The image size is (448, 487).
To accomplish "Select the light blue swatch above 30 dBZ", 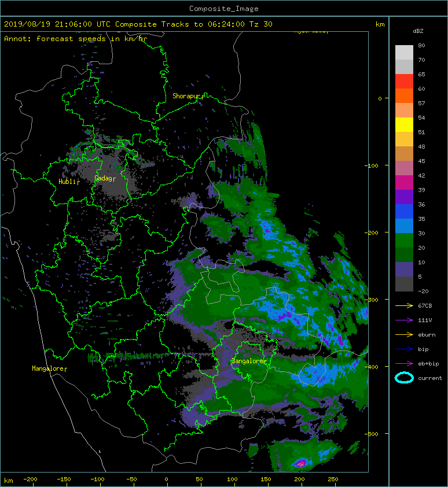I will (404, 226).
